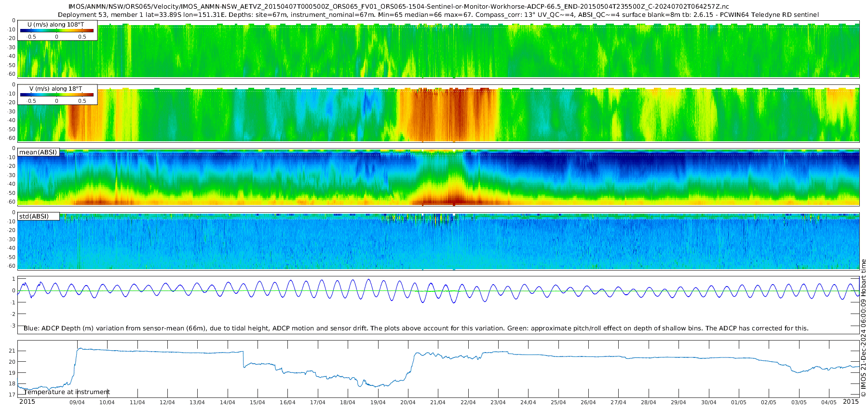Click the vertical '© IMOS 21-Dec-2024' timestamp text
This screenshot has height=410, width=868.
(863, 328)
